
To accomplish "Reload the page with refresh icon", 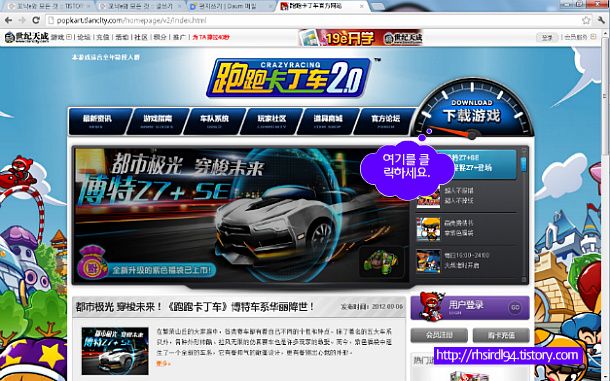I will [36, 20].
